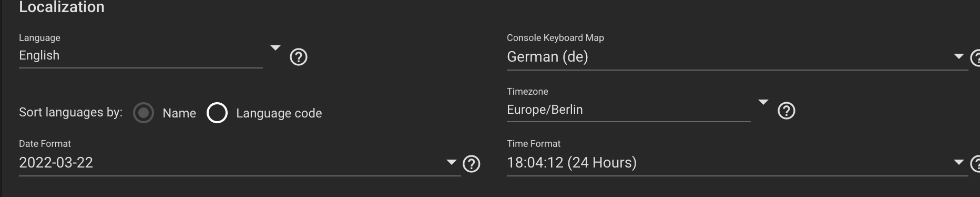Viewport: 980px width, 197px height.
Task: Open help icon next to Time Format
Action: coord(975,164)
